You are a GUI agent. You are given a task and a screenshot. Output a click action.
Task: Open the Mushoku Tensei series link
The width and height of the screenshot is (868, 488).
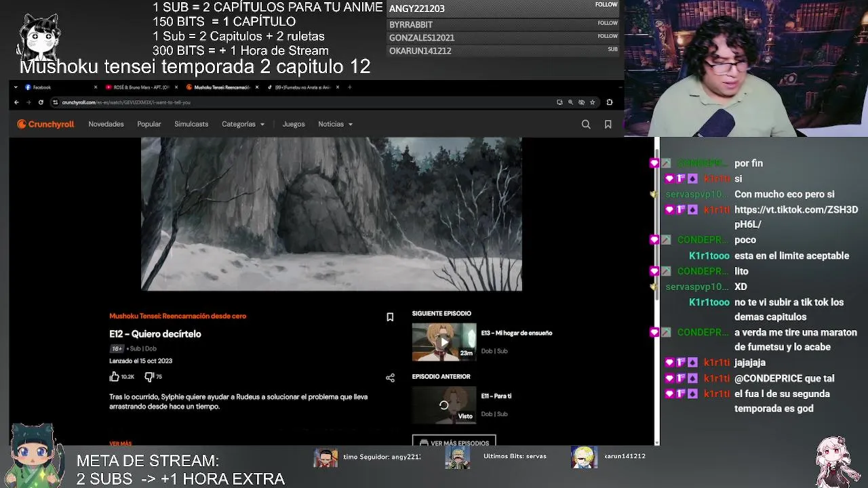click(178, 316)
